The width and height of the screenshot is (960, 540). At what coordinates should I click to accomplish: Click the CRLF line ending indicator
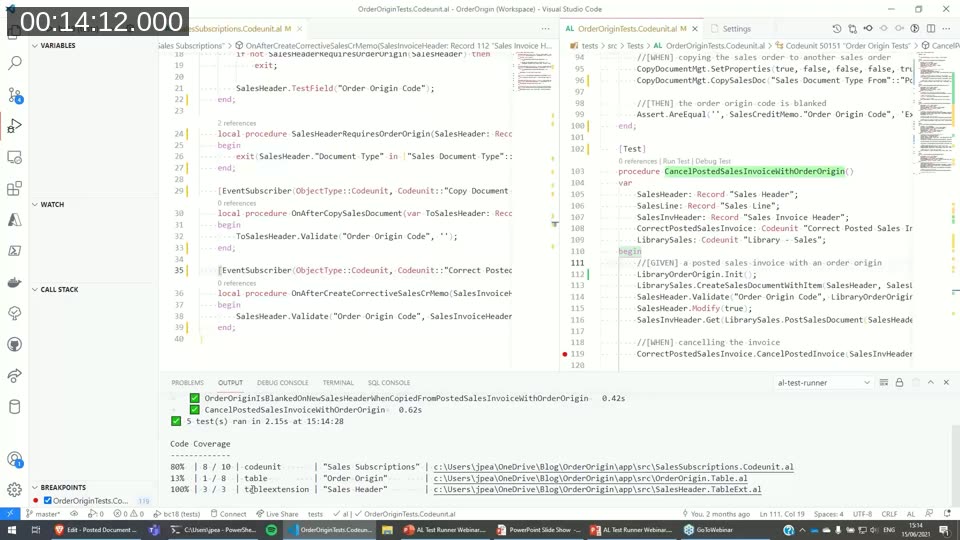pyautogui.click(x=889, y=514)
